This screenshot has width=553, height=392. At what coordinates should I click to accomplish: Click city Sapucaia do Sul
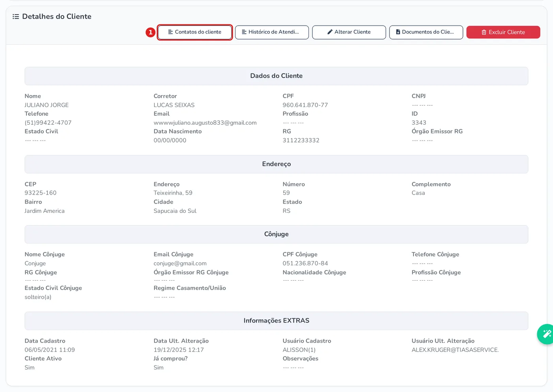click(x=175, y=211)
